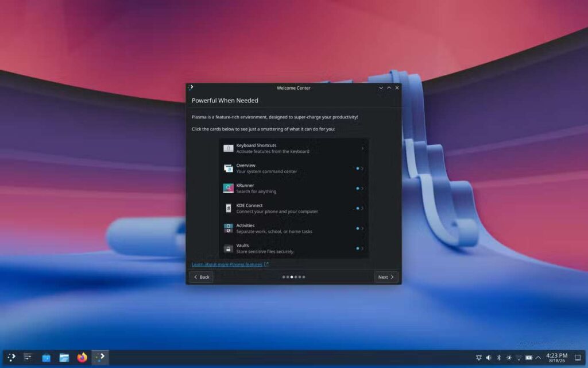Click the Activities card icon

tap(229, 228)
